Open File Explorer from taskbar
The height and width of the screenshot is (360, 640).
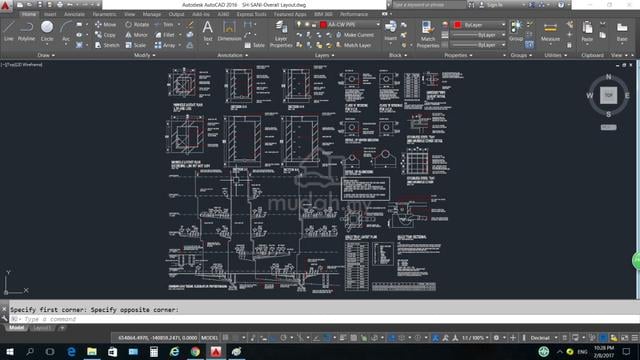click(x=92, y=351)
